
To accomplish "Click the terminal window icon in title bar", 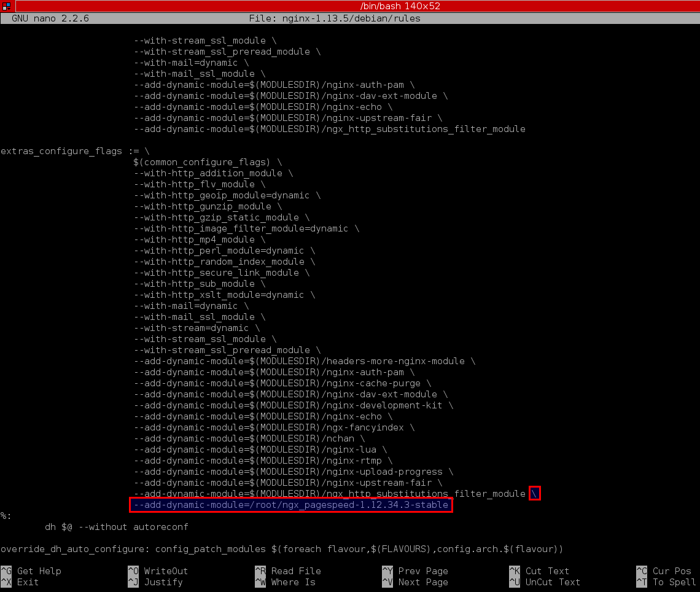I will pos(6,6).
